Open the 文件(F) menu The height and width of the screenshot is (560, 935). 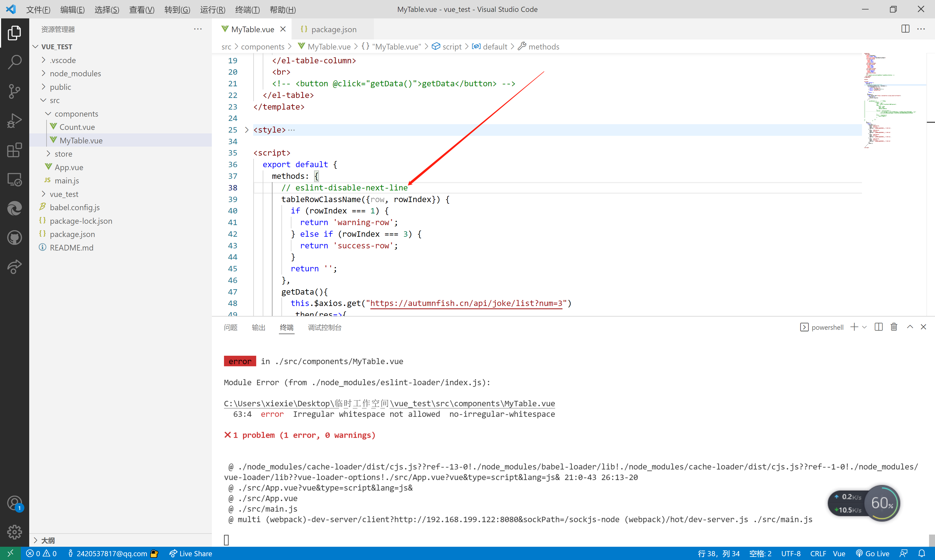click(x=38, y=9)
